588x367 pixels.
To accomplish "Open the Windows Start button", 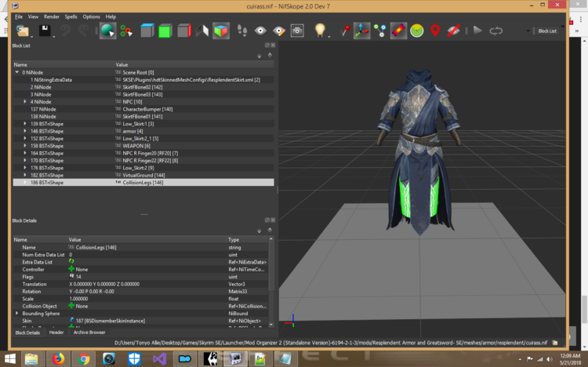I will tap(10, 359).
